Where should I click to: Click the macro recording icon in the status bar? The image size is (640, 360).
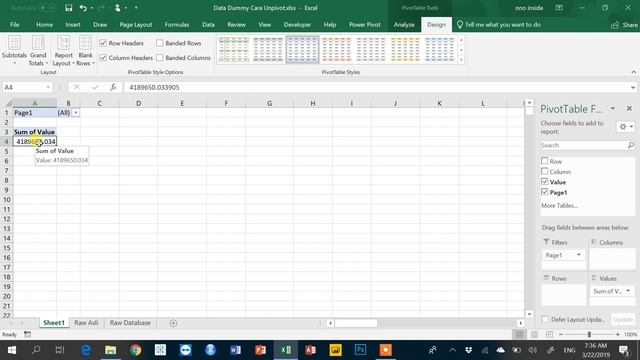[x=27, y=334]
